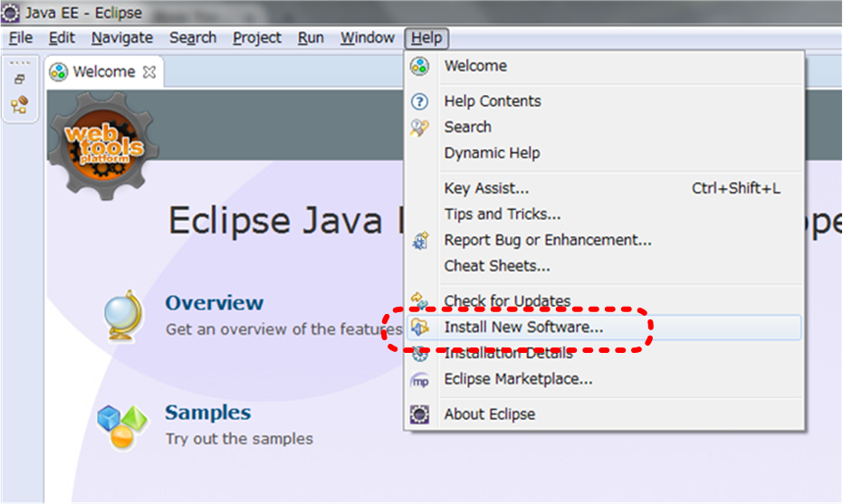Click the Samples shapes icon
This screenshot has height=504, width=843.
[x=122, y=427]
